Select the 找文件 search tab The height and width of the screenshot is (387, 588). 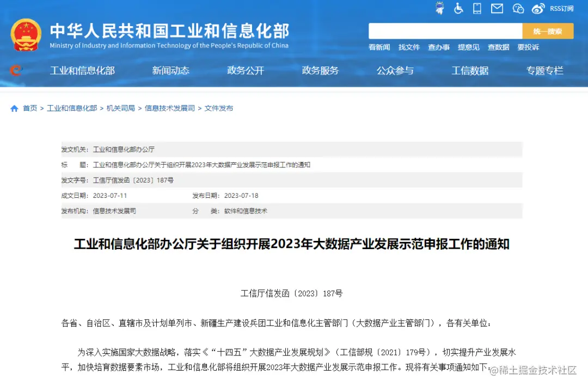[409, 47]
